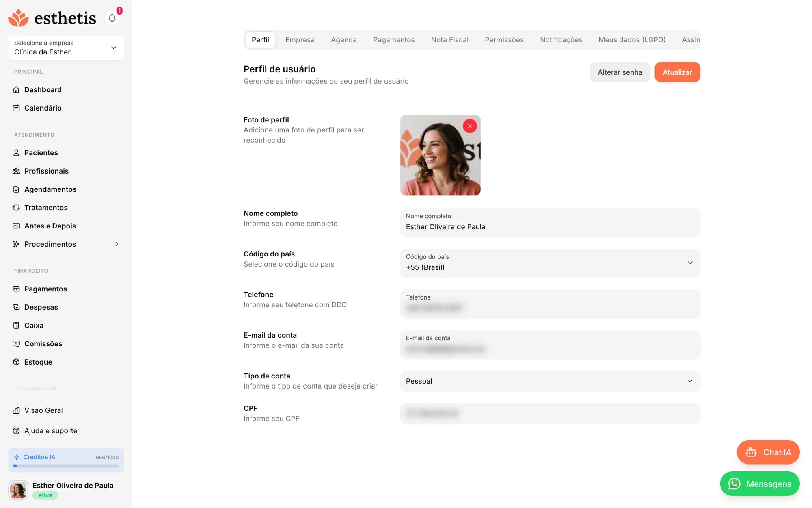
Task: Click the CPF input field
Action: tap(550, 414)
